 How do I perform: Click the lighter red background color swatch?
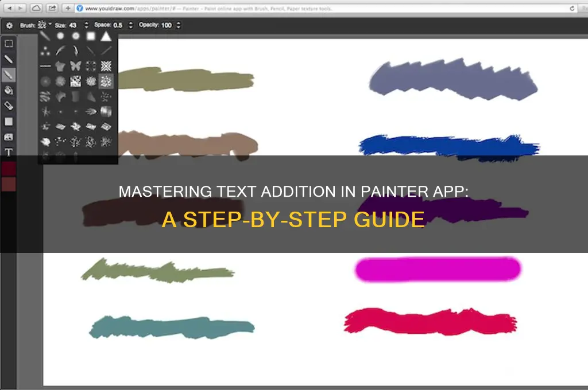[9, 184]
